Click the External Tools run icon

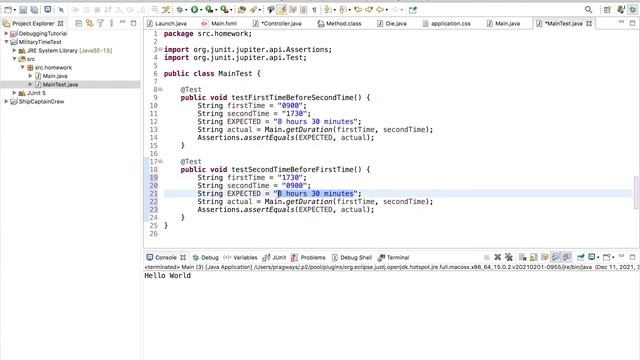224,10
